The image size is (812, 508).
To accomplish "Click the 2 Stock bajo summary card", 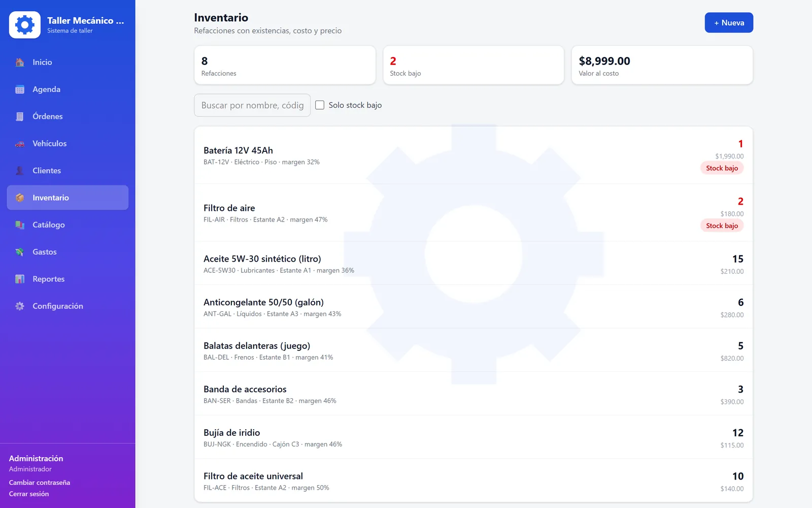I will point(473,65).
